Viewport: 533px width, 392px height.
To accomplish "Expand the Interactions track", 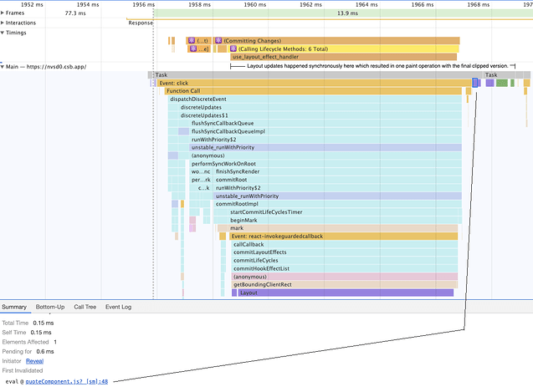I will (x=3, y=23).
